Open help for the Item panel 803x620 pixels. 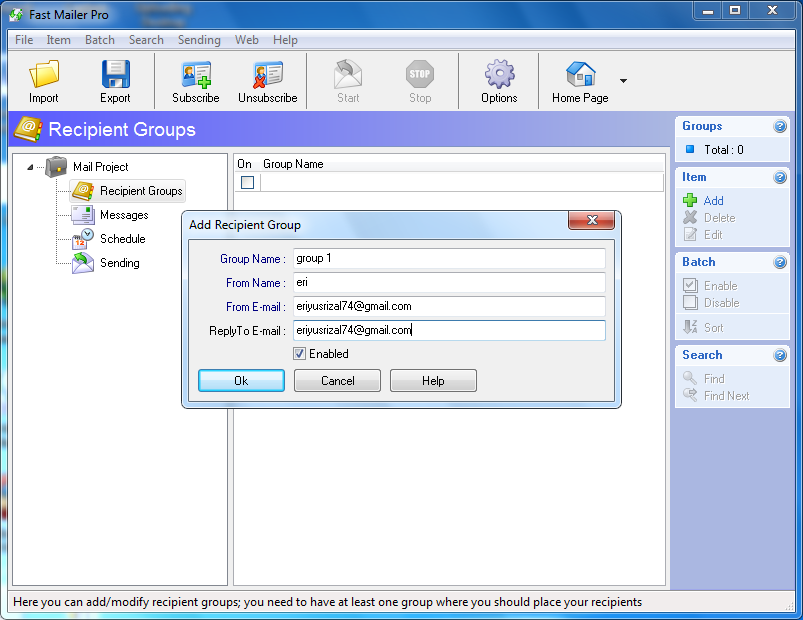[x=779, y=177]
